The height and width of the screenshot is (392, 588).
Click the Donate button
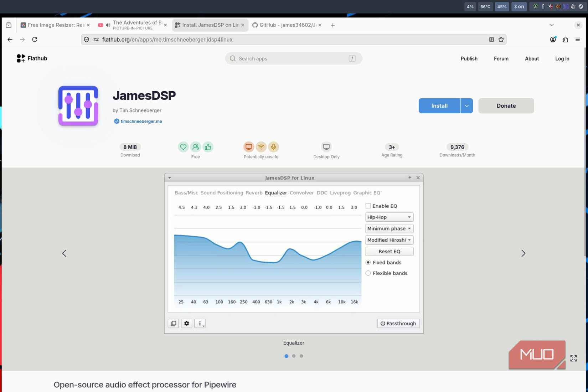pos(506,106)
